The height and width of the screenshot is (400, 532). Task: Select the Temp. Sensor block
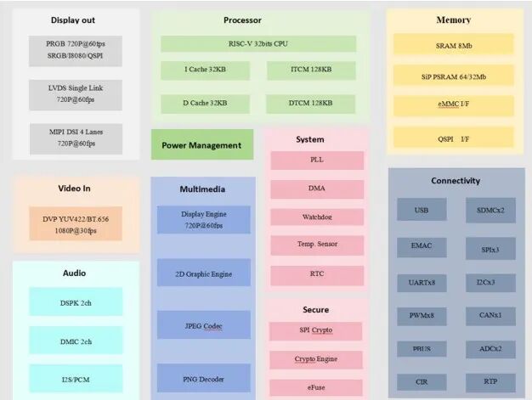click(x=317, y=246)
